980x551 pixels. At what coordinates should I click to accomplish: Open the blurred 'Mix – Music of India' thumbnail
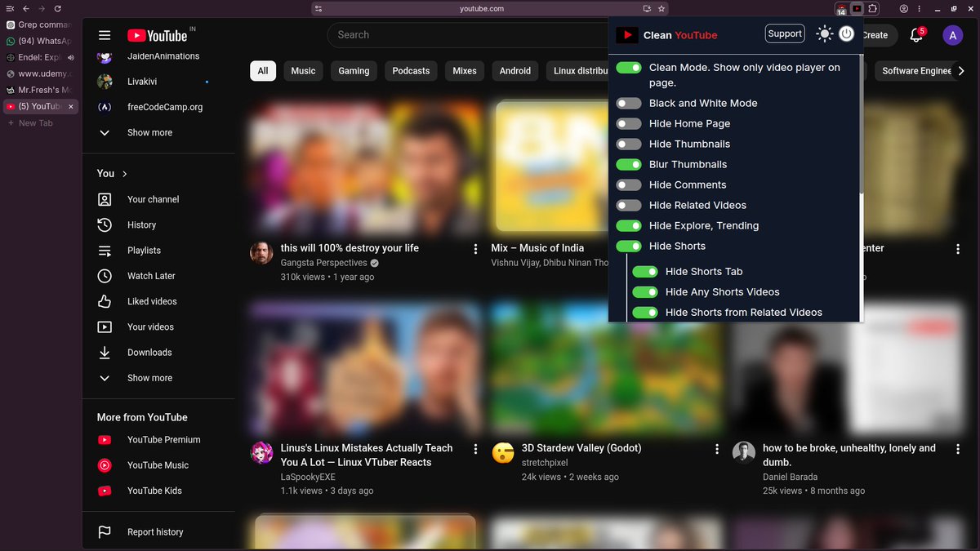550,167
